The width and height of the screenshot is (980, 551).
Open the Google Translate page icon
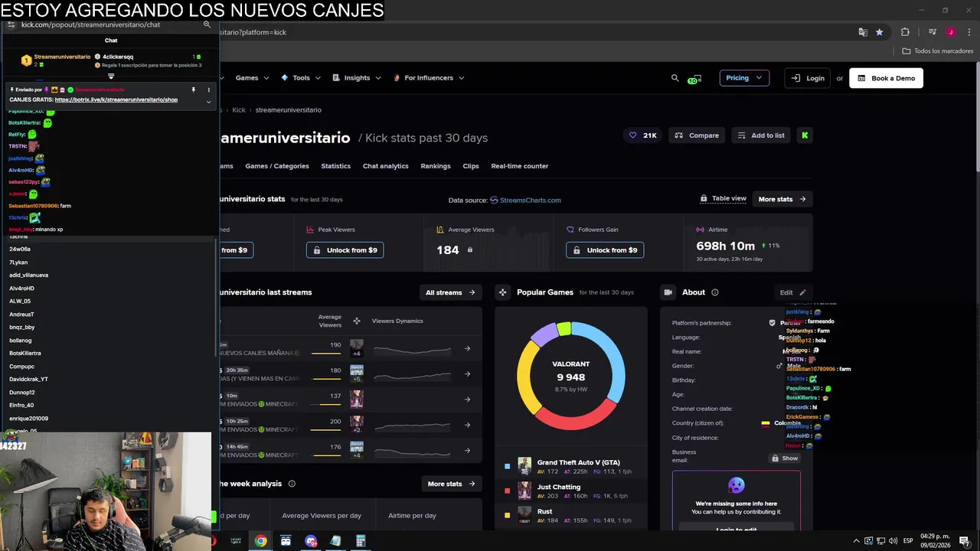point(863,32)
